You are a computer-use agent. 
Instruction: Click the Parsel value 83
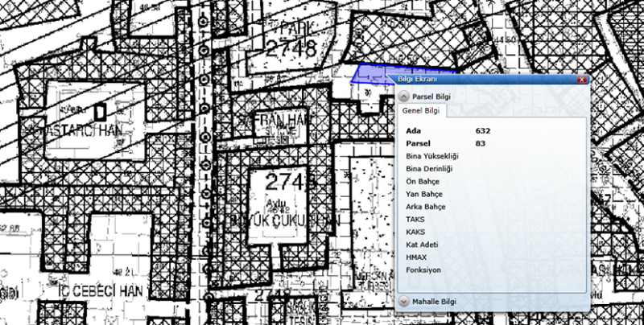tap(480, 142)
